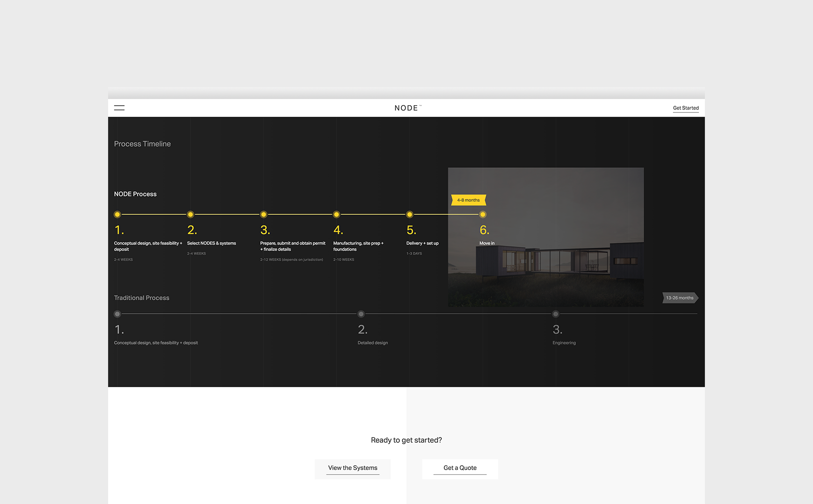
Task: Select NODE Process step 5 marker
Action: click(409, 215)
